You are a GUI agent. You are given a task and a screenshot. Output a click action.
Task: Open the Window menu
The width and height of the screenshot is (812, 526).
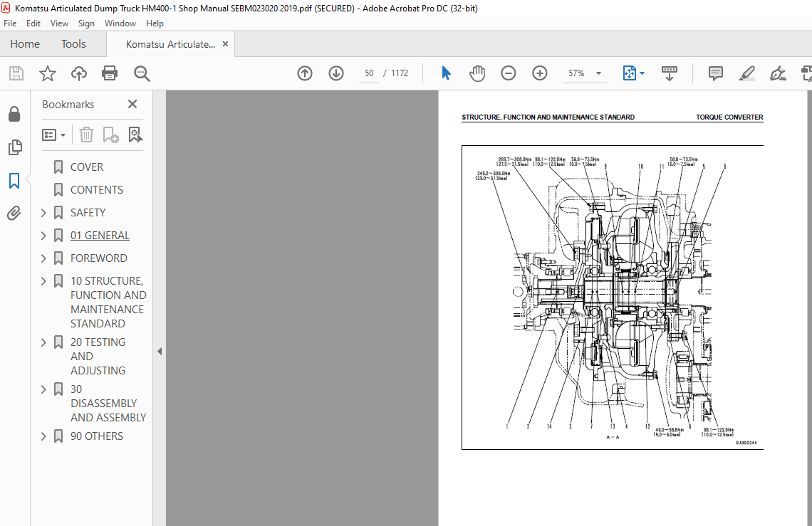point(120,23)
